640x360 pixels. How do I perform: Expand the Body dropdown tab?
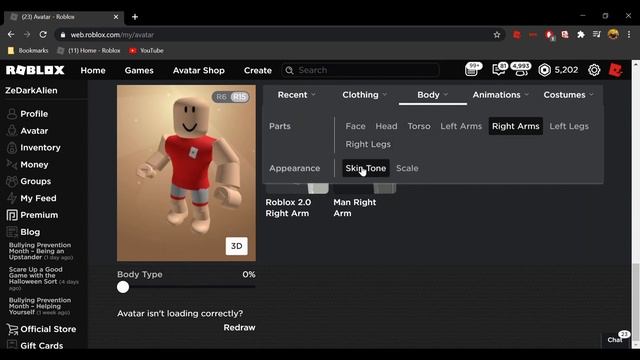[x=433, y=95]
